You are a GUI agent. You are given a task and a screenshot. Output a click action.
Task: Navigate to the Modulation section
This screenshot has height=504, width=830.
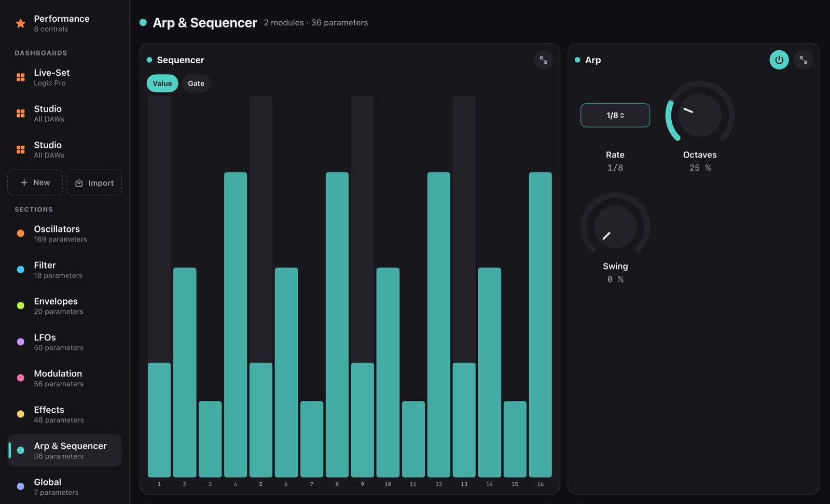65,378
